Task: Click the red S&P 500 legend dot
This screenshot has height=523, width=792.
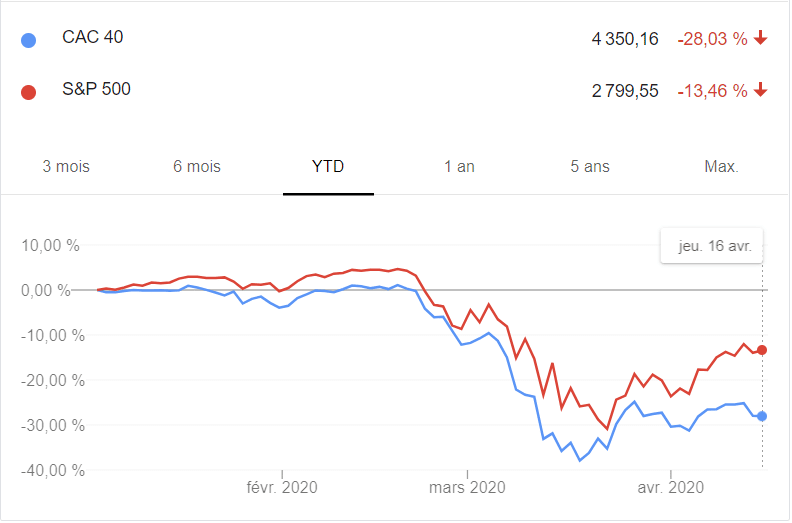Action: click(x=28, y=92)
